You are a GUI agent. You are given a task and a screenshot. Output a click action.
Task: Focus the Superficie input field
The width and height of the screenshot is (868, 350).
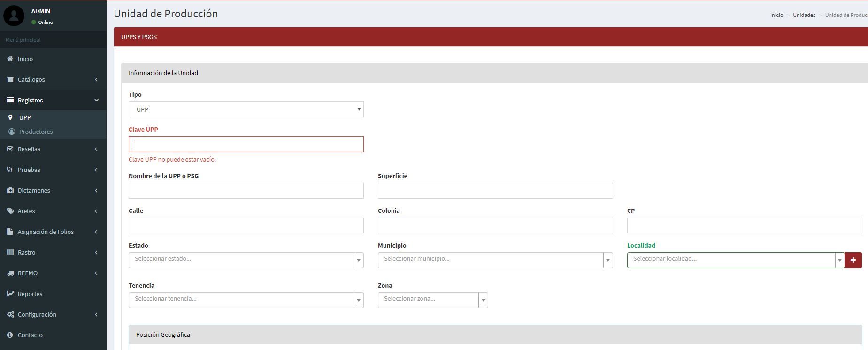click(495, 191)
